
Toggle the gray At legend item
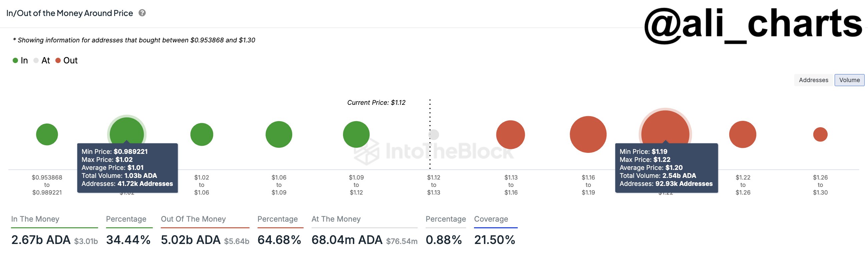click(x=42, y=60)
